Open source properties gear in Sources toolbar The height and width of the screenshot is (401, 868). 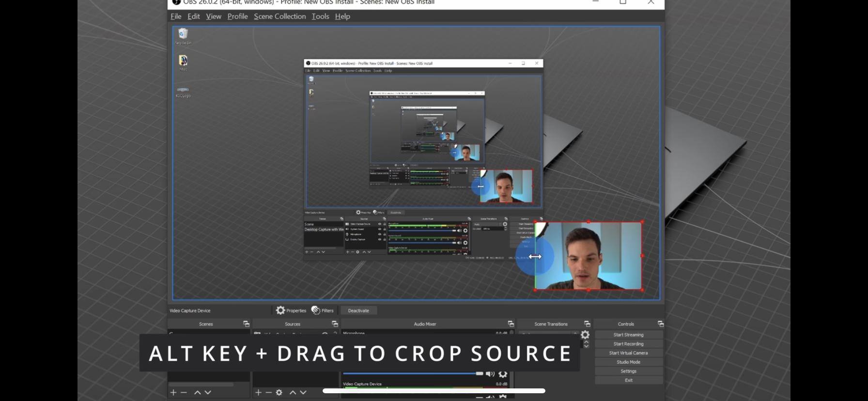click(279, 392)
